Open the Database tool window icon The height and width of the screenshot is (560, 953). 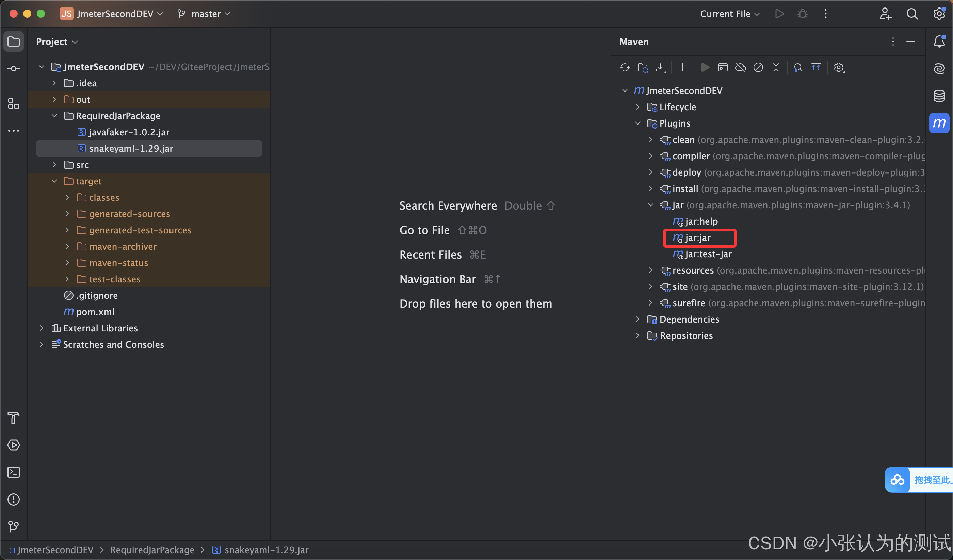(x=939, y=96)
